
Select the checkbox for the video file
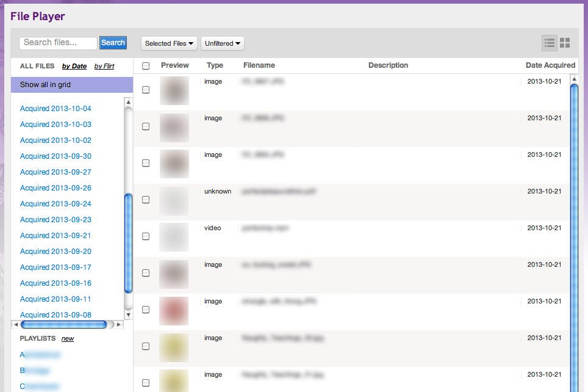(146, 236)
